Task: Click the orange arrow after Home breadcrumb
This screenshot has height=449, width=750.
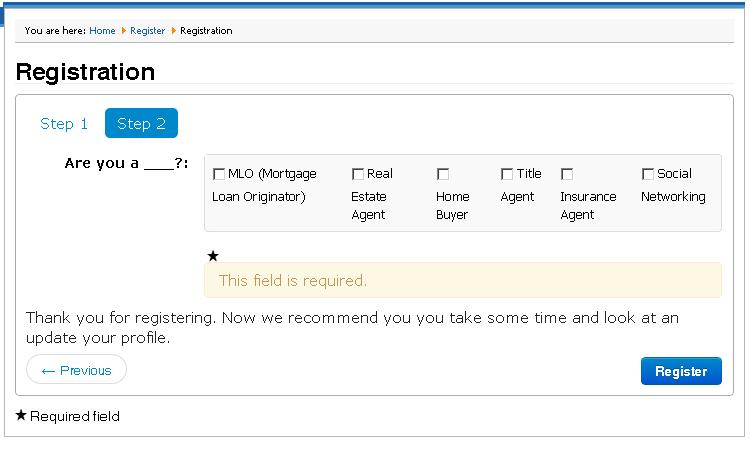Action: [x=123, y=31]
